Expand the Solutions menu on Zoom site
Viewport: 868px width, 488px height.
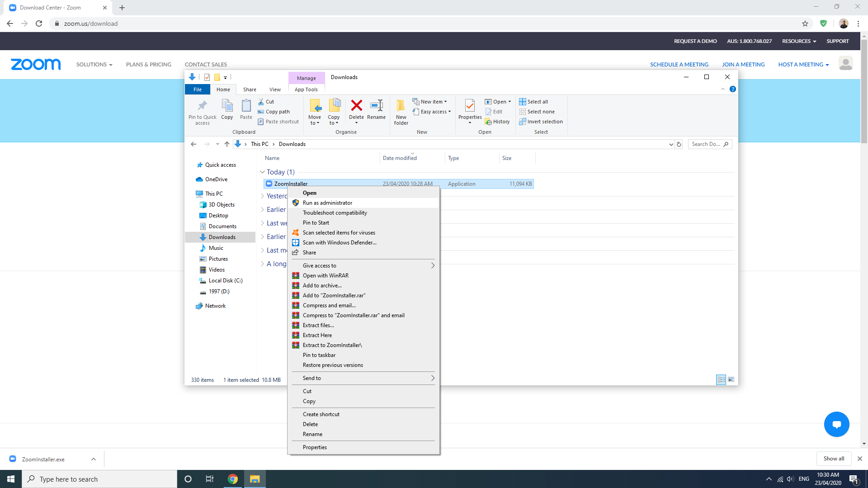(94, 65)
